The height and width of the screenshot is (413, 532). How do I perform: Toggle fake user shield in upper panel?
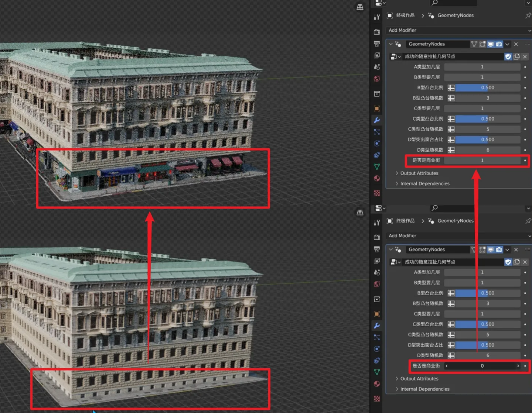click(x=508, y=56)
